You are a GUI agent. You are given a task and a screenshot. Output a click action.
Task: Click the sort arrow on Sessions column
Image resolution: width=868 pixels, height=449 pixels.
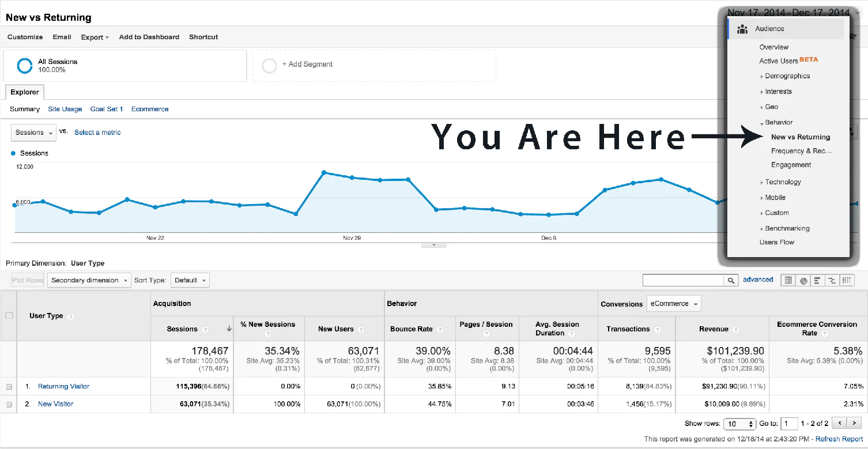point(229,329)
